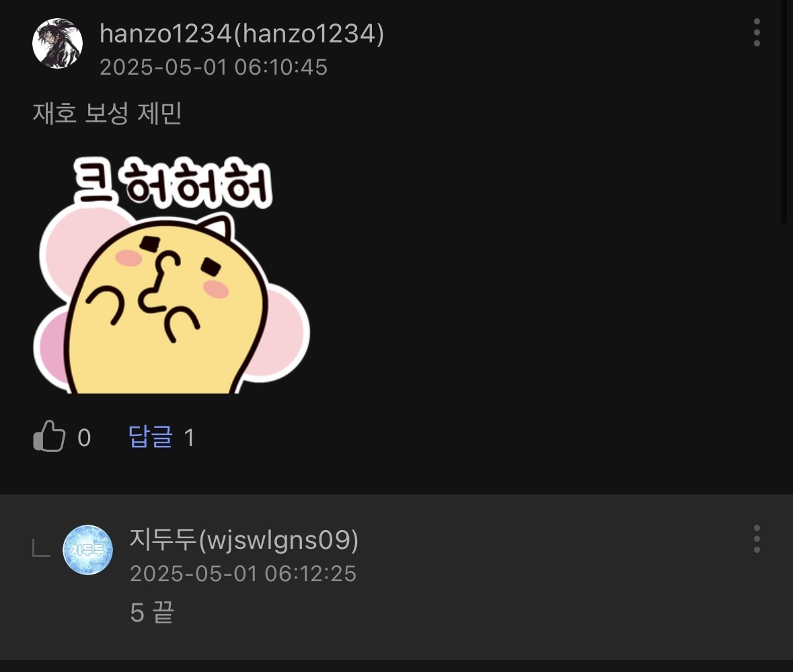The image size is (793, 672).
Task: Like hanzo1234's comment with the thumbs-up icon
Action: coord(49,436)
